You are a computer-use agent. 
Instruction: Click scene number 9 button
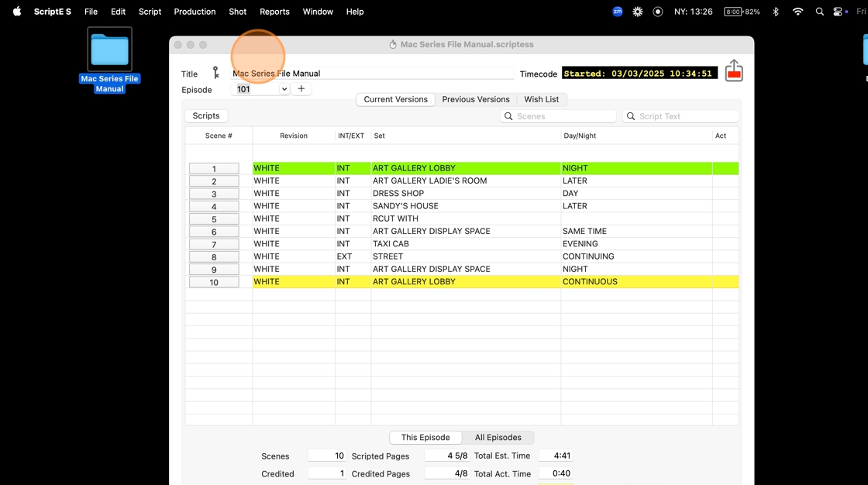coord(214,270)
